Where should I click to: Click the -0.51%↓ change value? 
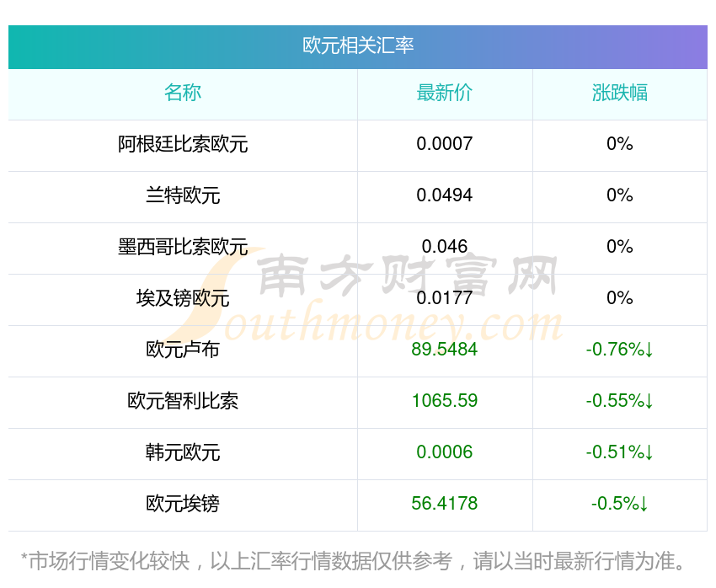(620, 452)
